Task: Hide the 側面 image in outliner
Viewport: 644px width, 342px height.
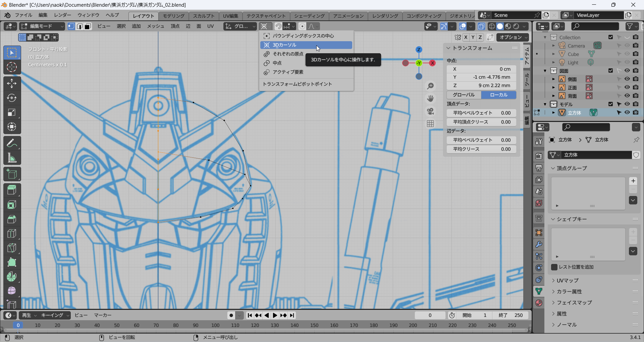Action: 627,79
